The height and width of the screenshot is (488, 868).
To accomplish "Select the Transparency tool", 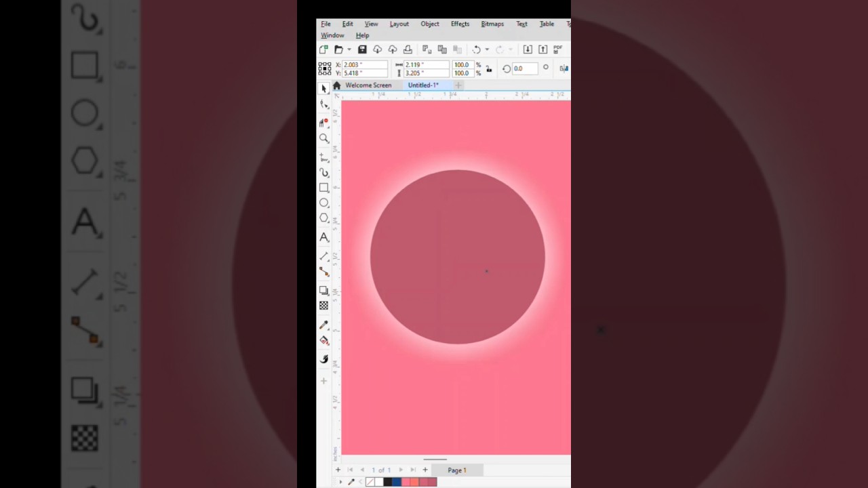I will coord(324,306).
